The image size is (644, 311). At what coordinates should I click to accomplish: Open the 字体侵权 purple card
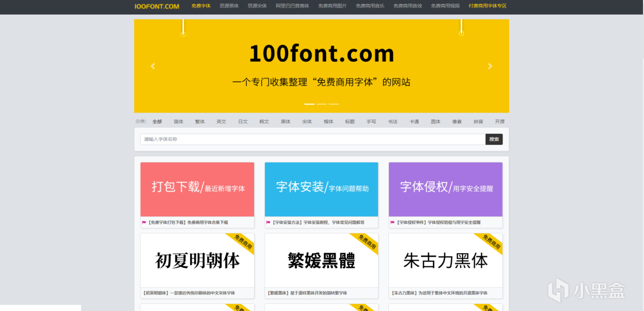coord(446,189)
